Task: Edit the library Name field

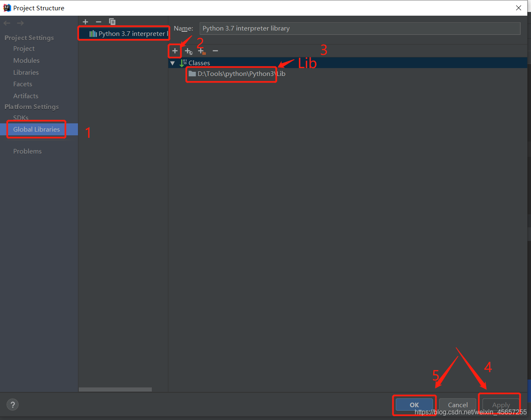Action: pos(360,28)
